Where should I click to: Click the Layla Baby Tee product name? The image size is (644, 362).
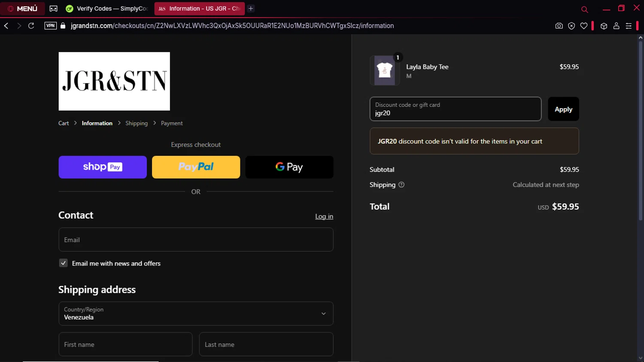pos(427,67)
